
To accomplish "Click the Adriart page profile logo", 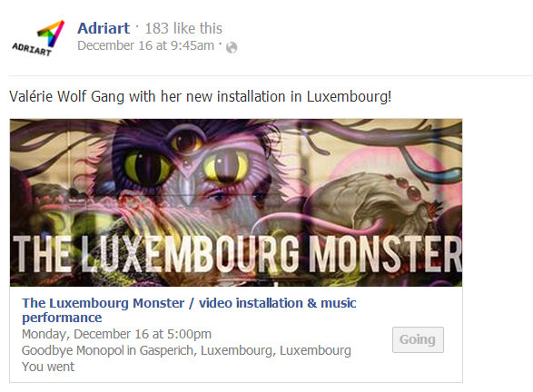I will pos(38,37).
